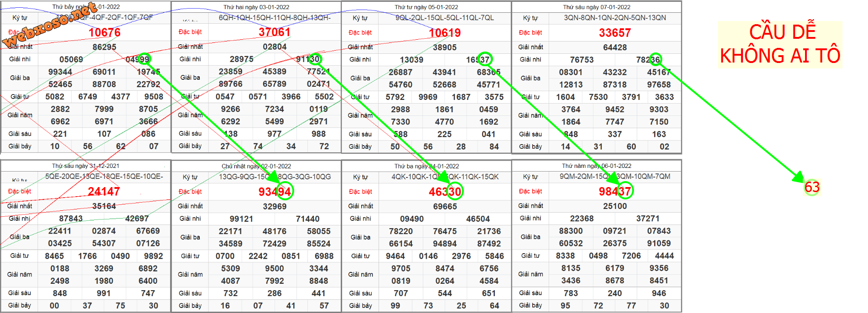This screenshot has height=313, width=868.
Task: Select special prize number 33657
Action: coord(615,33)
